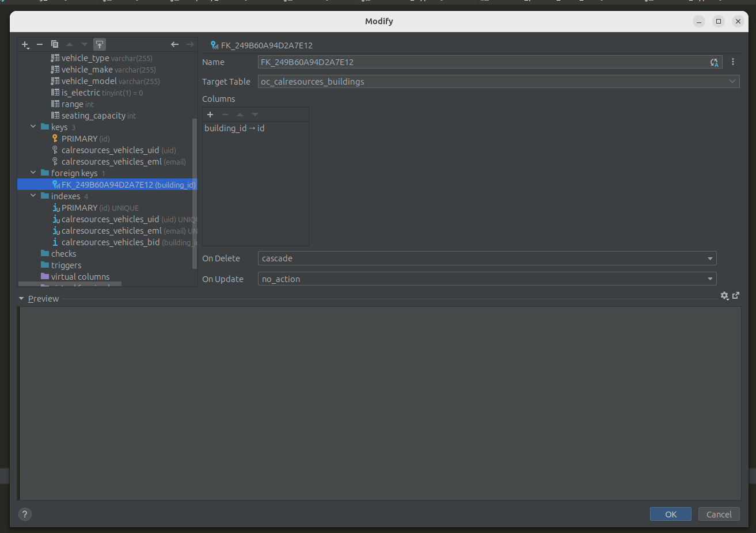
Task: Collapse the Preview section
Action: point(21,298)
